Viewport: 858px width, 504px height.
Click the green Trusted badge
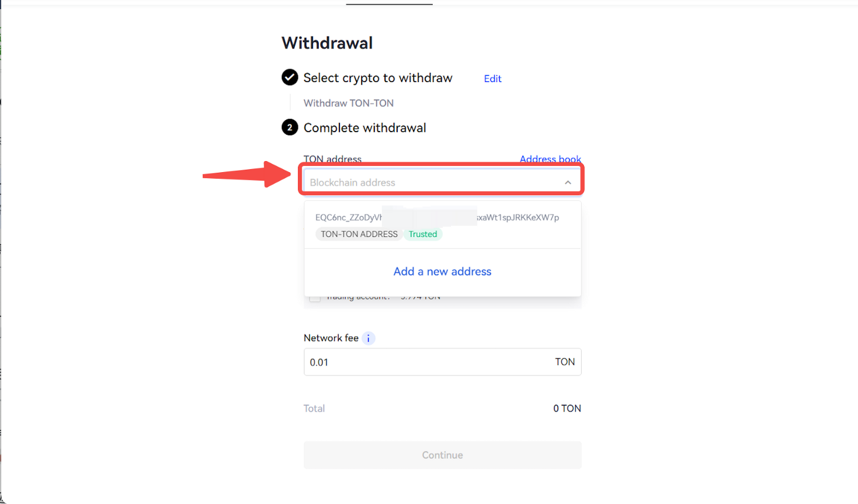(423, 234)
